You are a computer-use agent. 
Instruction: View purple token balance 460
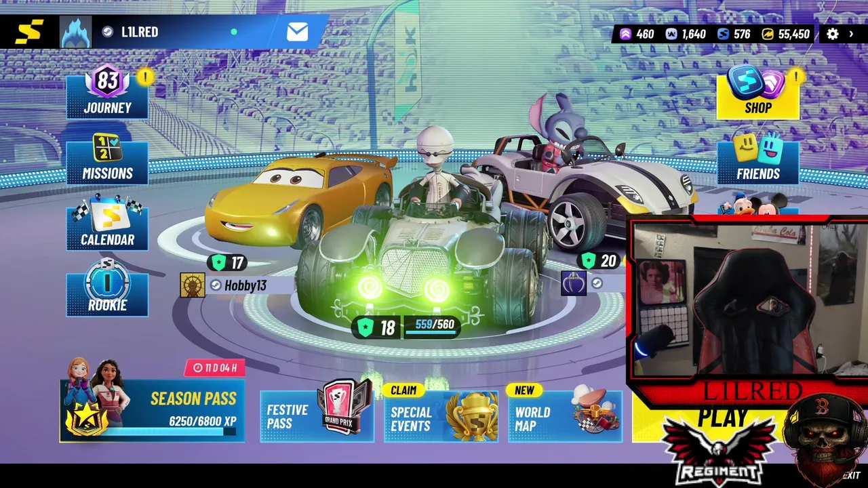(x=637, y=34)
